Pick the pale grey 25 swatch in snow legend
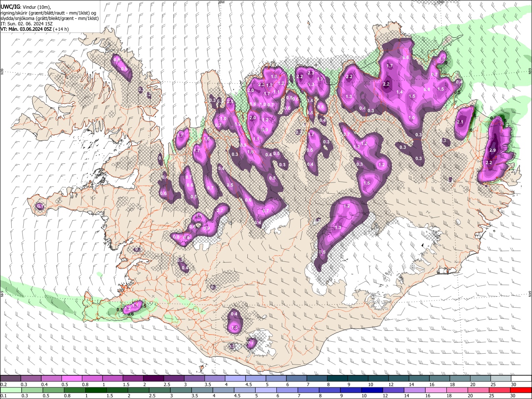This screenshot has width=532, height=399. tap(501, 379)
